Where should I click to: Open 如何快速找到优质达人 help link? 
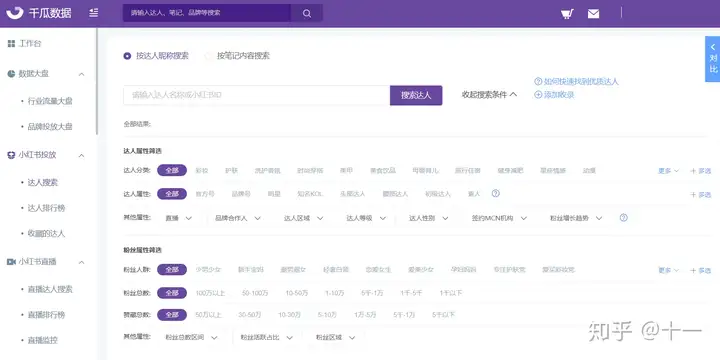click(577, 82)
